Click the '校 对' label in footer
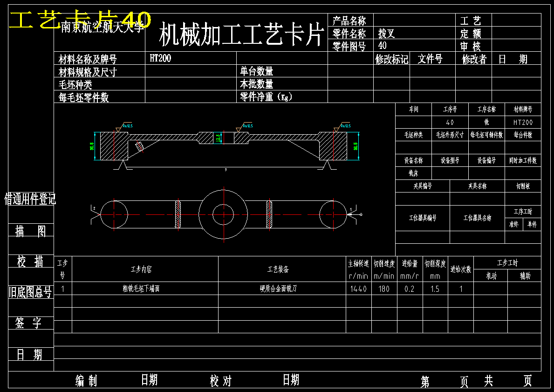The height and width of the screenshot is (392, 554). (x=220, y=381)
